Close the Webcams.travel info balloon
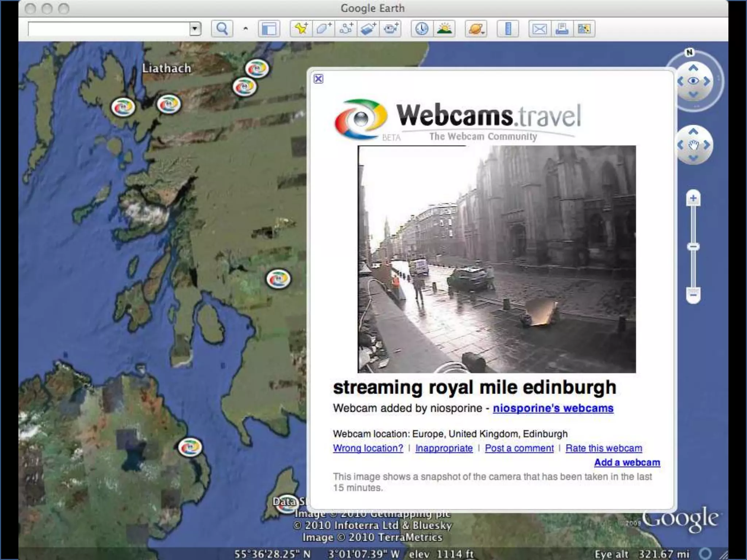747x560 pixels. coord(318,79)
